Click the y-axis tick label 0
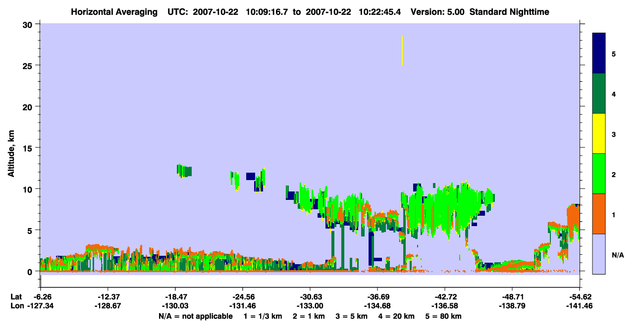Image resolution: width=644 pixels, height=330 pixels. [31, 272]
